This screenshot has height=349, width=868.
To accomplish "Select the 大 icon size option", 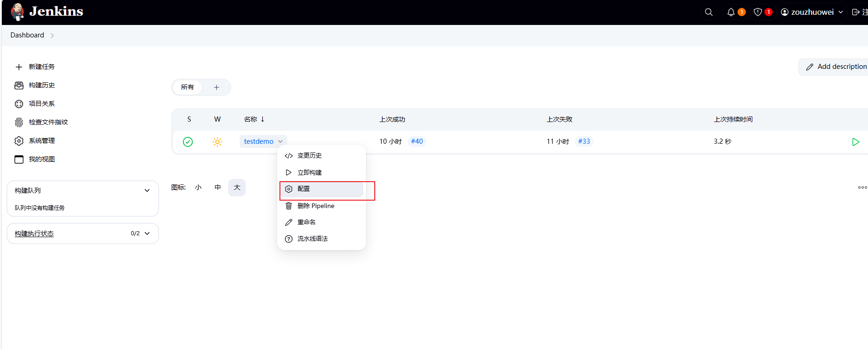I will coord(237,187).
